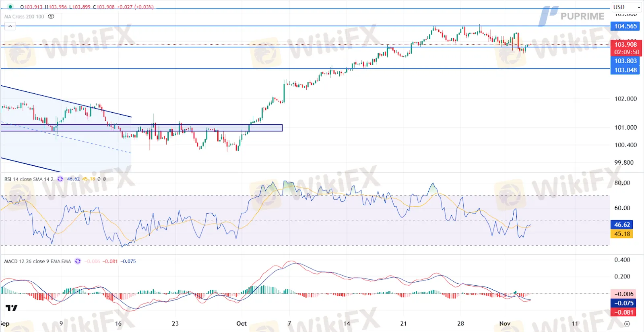
Task: Click the Nov label on the time axis
Action: 505,324
